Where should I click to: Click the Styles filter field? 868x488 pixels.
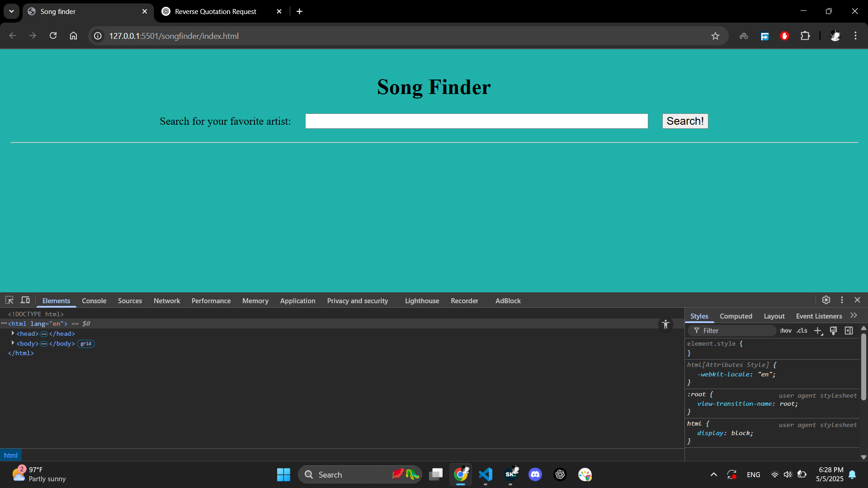click(732, 331)
